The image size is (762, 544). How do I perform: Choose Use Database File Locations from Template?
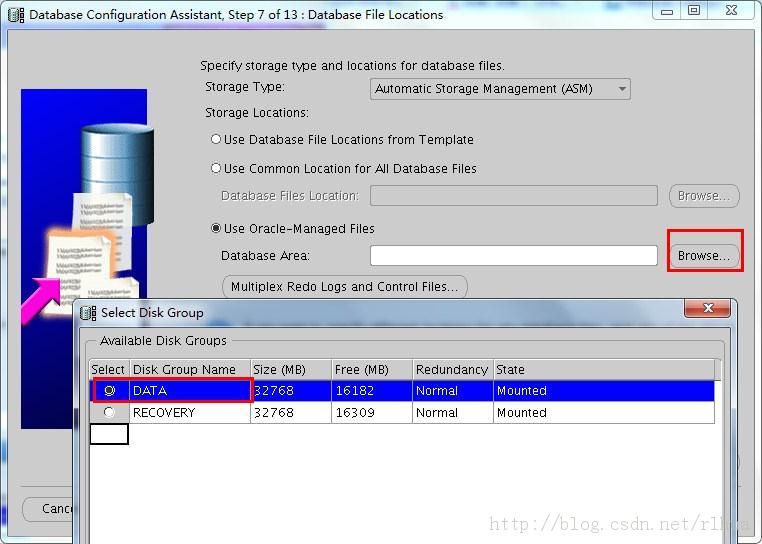point(216,140)
